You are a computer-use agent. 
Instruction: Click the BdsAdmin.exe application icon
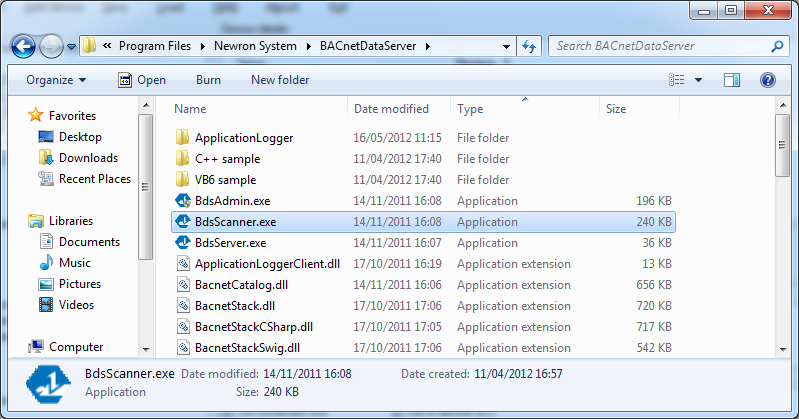[x=182, y=201]
